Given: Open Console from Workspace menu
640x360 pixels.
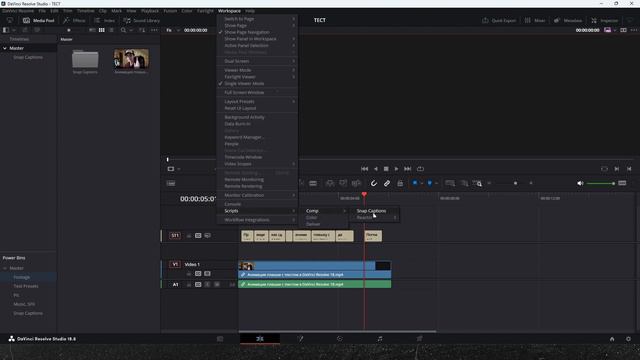Looking at the screenshot, I should 257,204.
